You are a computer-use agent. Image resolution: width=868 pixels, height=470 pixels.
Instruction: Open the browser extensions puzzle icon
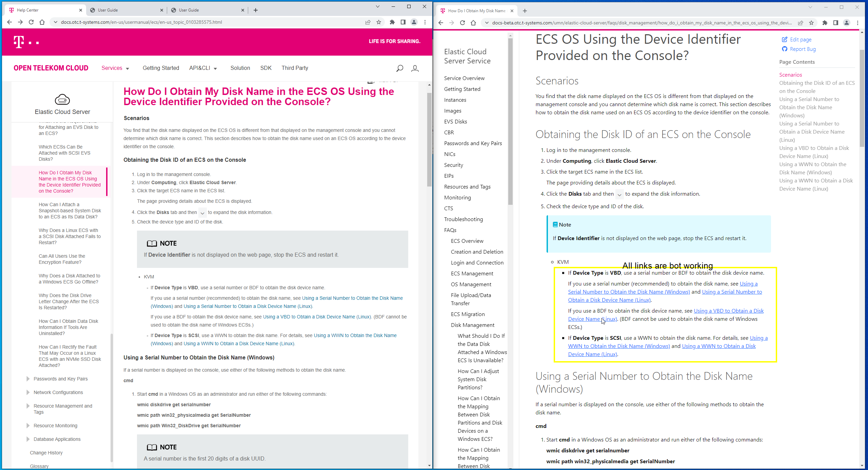[392, 22]
